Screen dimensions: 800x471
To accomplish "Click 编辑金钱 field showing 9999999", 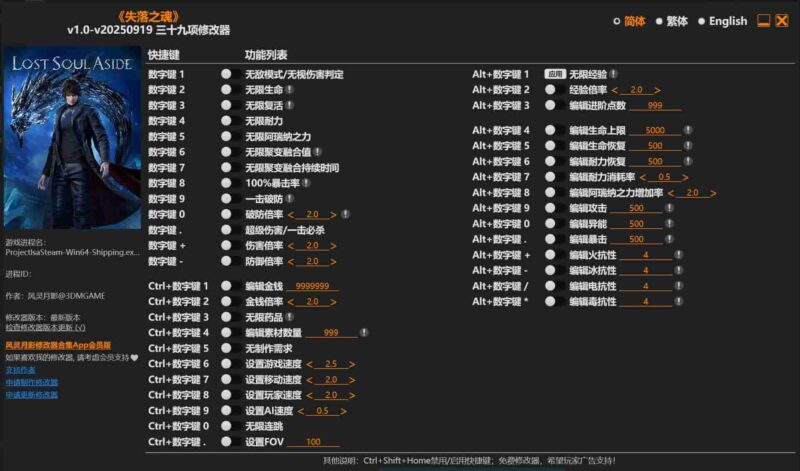I will (312, 286).
